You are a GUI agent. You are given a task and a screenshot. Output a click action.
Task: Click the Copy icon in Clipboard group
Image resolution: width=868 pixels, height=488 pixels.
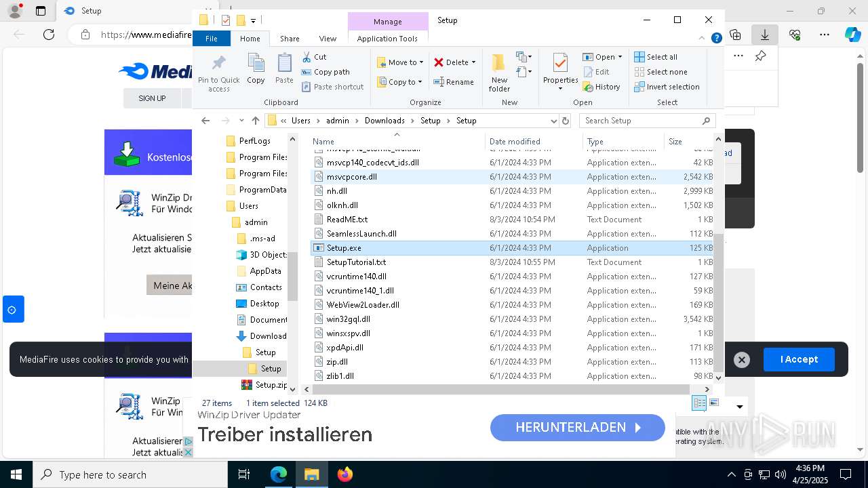pyautogui.click(x=256, y=68)
